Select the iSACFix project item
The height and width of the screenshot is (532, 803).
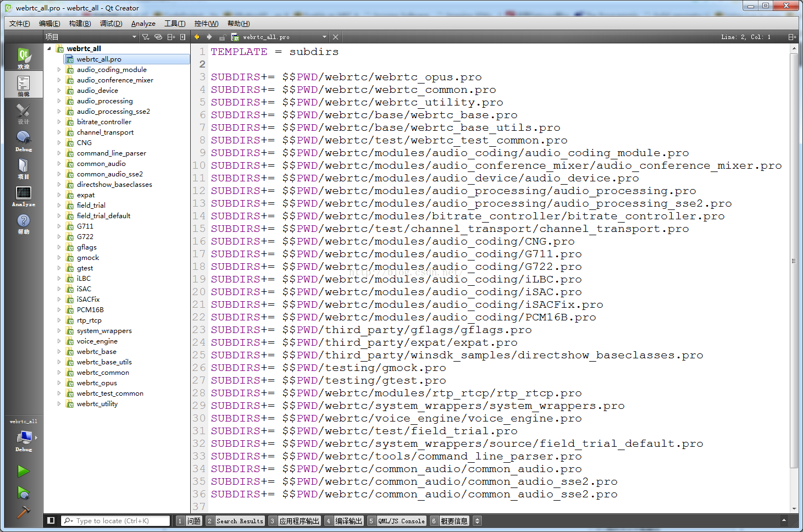[x=88, y=300]
